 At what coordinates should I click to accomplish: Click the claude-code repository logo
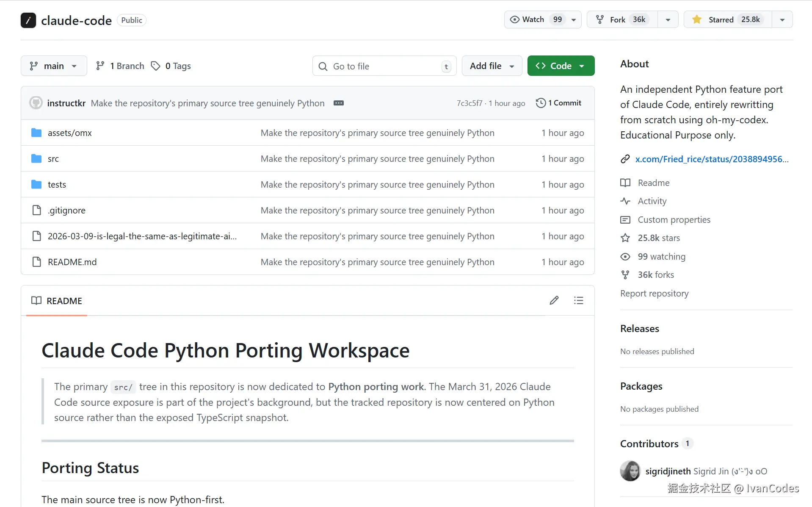point(28,20)
